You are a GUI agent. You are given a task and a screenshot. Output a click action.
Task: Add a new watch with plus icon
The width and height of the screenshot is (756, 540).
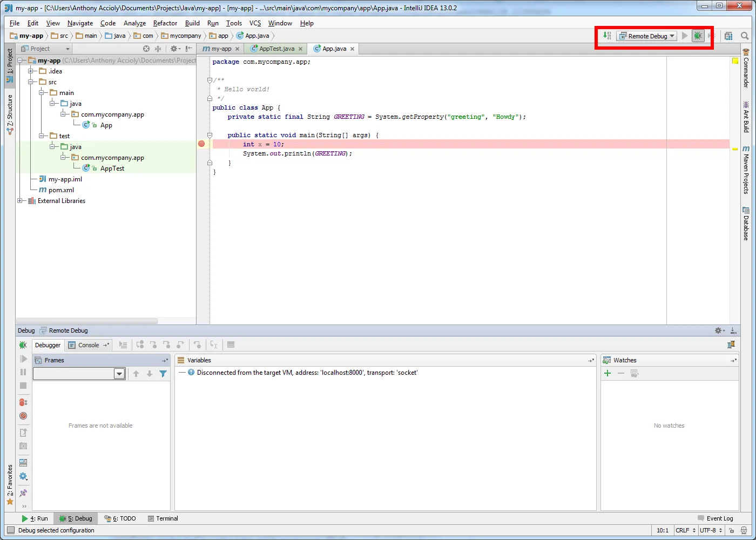click(x=607, y=373)
